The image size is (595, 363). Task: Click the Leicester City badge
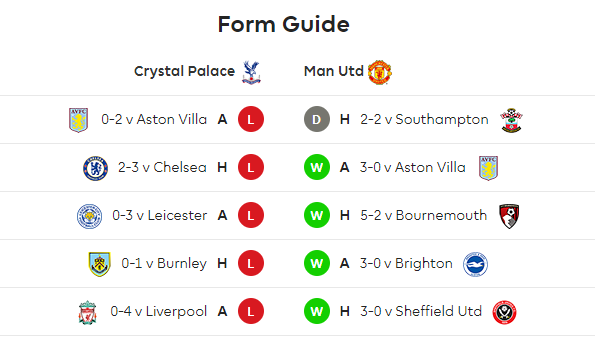click(x=89, y=216)
